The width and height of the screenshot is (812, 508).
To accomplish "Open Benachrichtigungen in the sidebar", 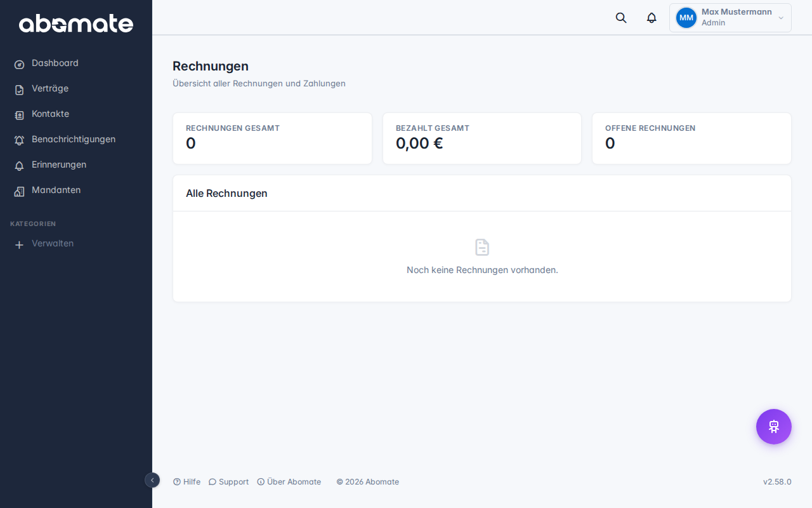I will pos(19,140).
